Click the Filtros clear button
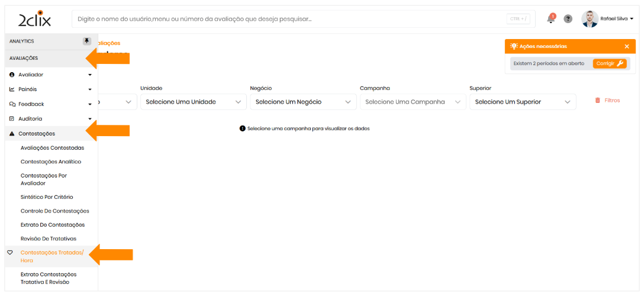644x300 pixels. (x=607, y=101)
